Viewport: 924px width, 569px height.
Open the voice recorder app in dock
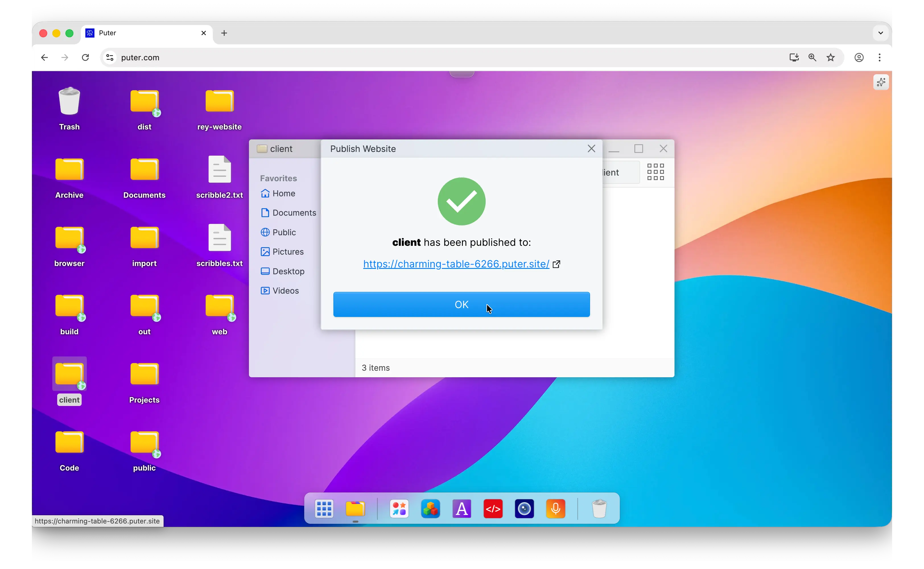555,509
